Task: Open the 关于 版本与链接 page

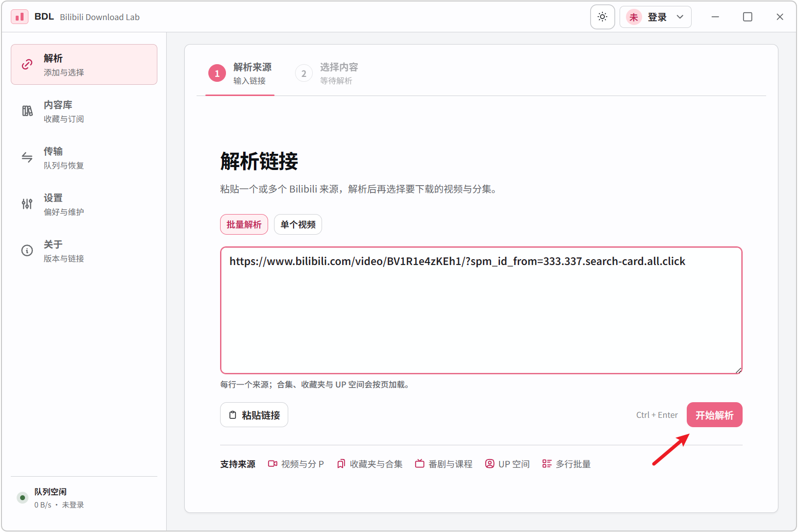Action: click(x=84, y=251)
